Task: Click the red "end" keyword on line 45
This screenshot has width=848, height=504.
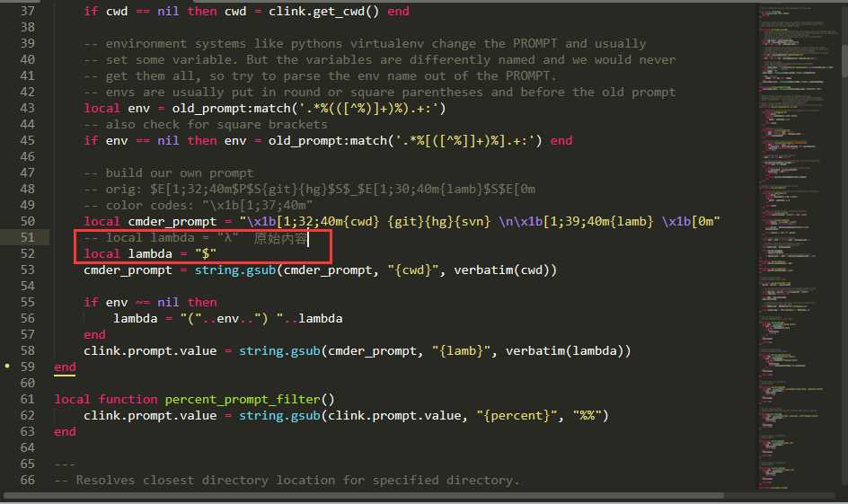Action: (x=561, y=141)
